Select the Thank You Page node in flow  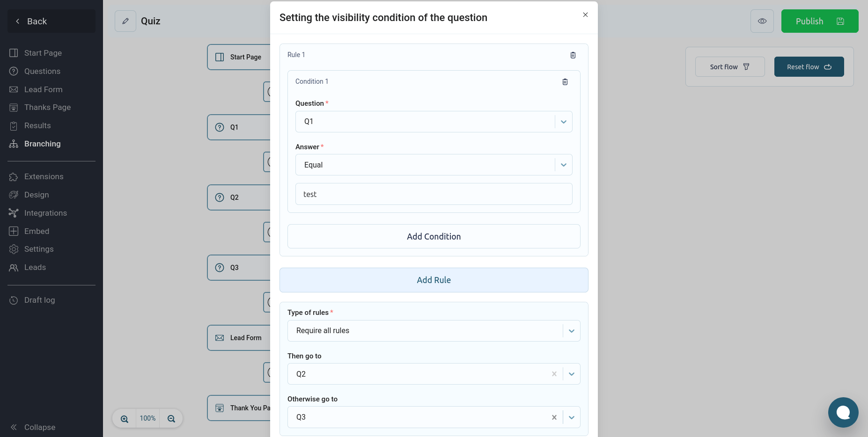click(x=239, y=408)
